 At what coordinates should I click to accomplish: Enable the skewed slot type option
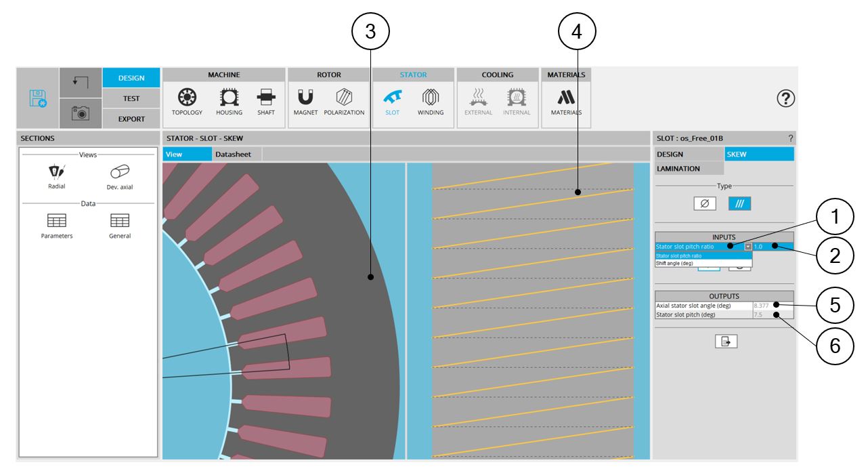[x=739, y=203]
